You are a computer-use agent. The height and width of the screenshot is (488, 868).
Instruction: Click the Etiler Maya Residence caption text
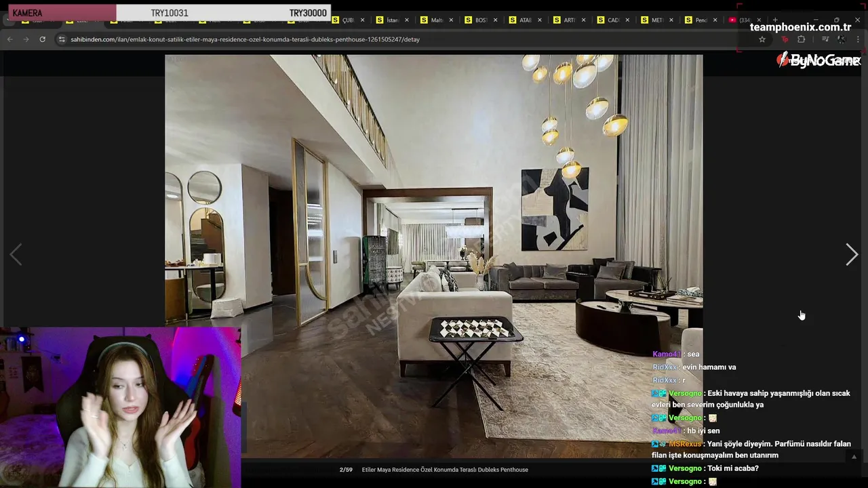coord(445,470)
